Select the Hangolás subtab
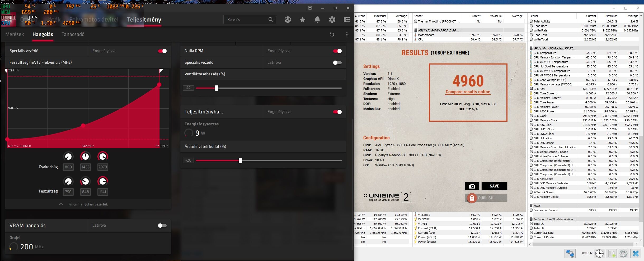Screen dimensions: 644x261 43,34
